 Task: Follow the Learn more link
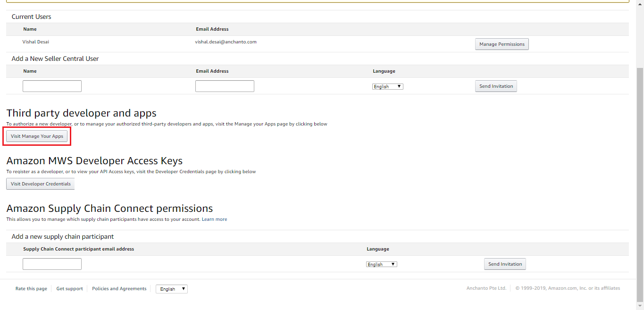214,219
